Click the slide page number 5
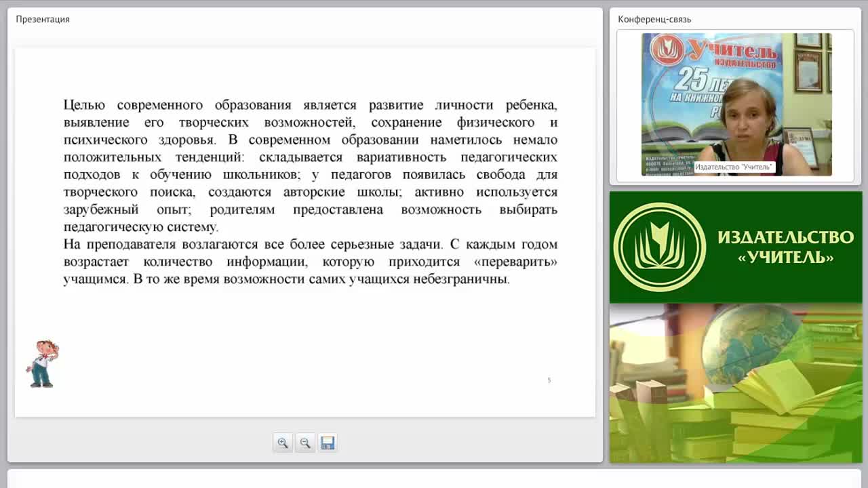Image resolution: width=868 pixels, height=488 pixels. tap(549, 380)
